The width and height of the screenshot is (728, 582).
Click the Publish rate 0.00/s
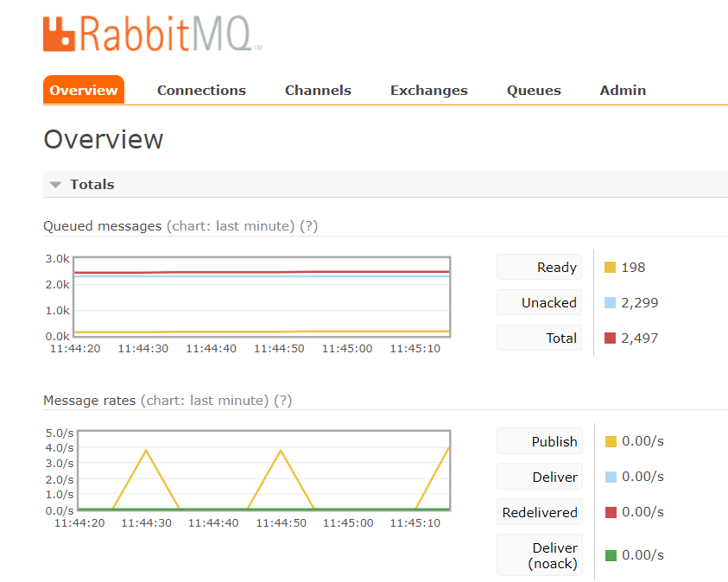point(643,441)
